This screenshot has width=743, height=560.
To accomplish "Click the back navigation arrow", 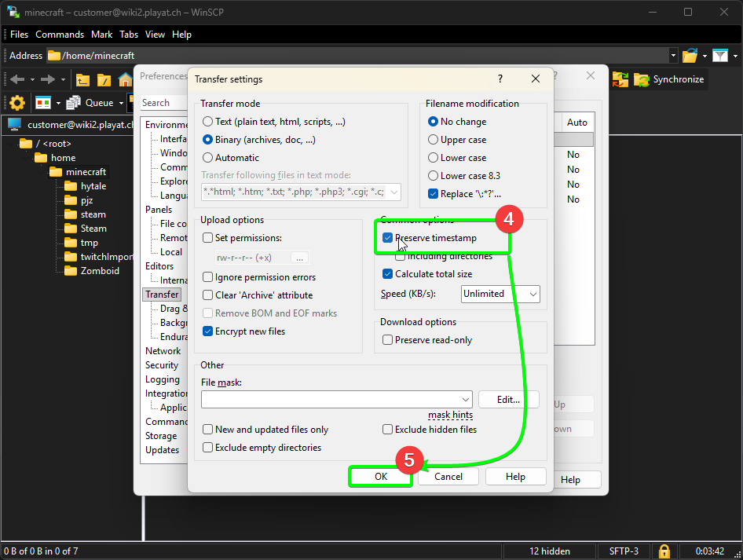I will coord(17,79).
